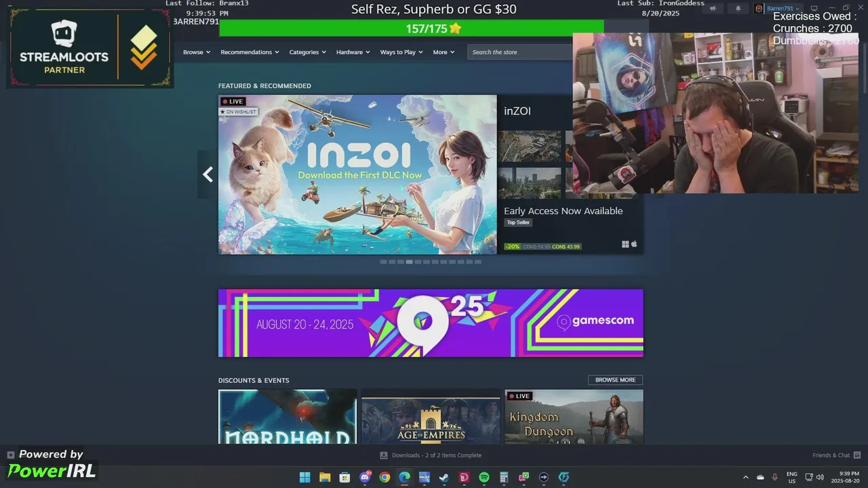
Task: Open the Nordhold discount card
Action: [x=288, y=417]
